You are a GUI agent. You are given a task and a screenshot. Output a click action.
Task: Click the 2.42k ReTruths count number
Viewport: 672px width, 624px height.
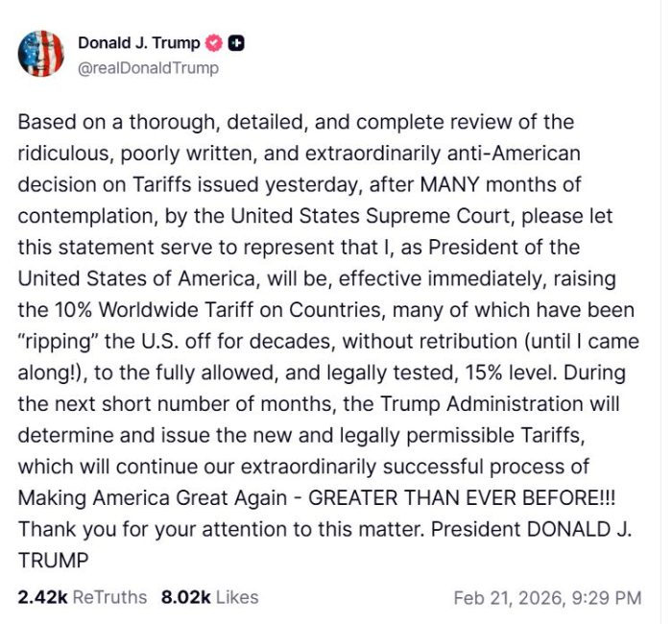[42, 597]
